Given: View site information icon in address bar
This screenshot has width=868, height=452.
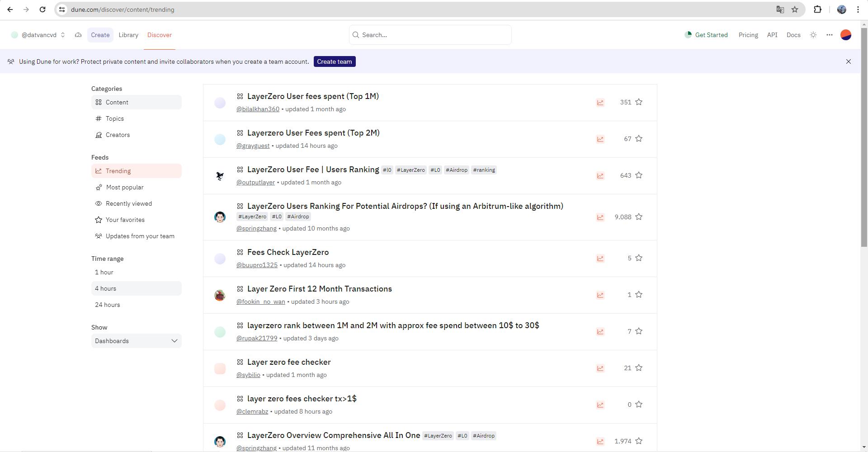Looking at the screenshot, I should click(62, 9).
